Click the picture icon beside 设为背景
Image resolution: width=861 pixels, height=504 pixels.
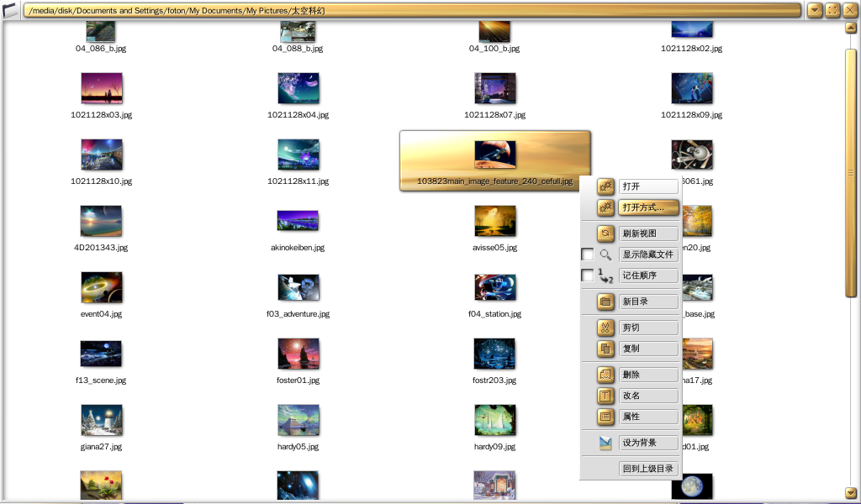tap(605, 444)
